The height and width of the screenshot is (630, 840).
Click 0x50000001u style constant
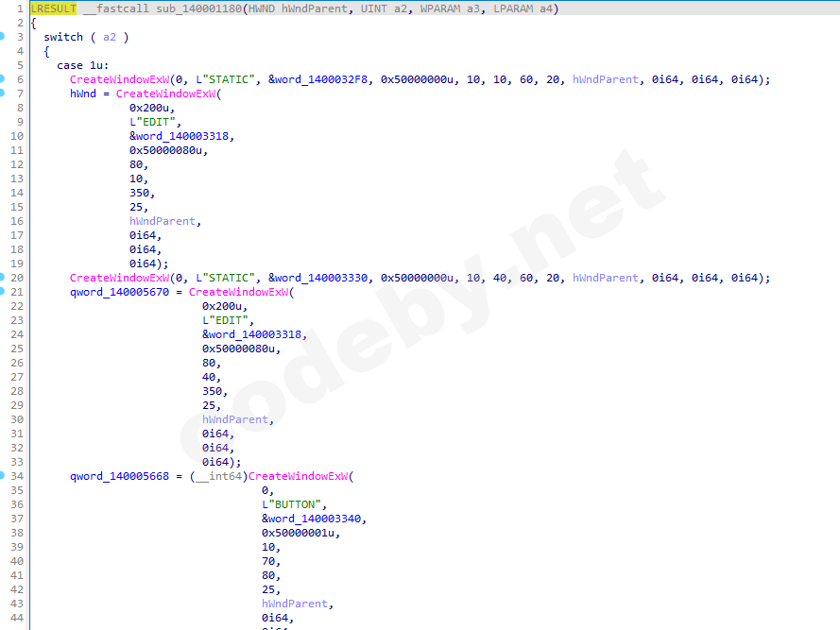coord(298,533)
